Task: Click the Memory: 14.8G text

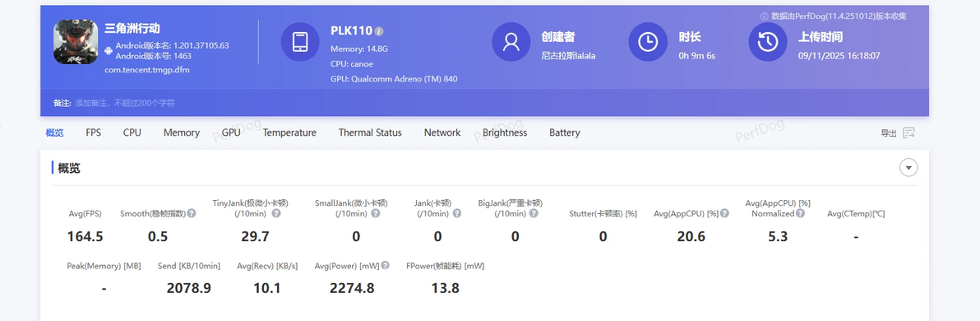Action: tap(359, 49)
